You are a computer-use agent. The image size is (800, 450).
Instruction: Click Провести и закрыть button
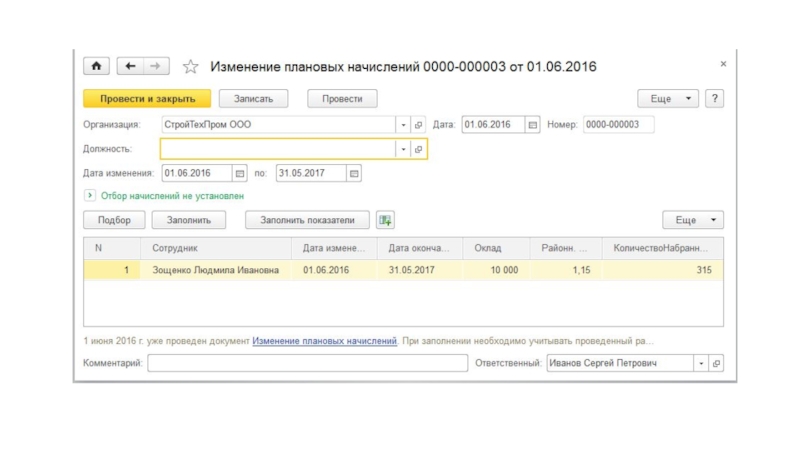point(147,99)
